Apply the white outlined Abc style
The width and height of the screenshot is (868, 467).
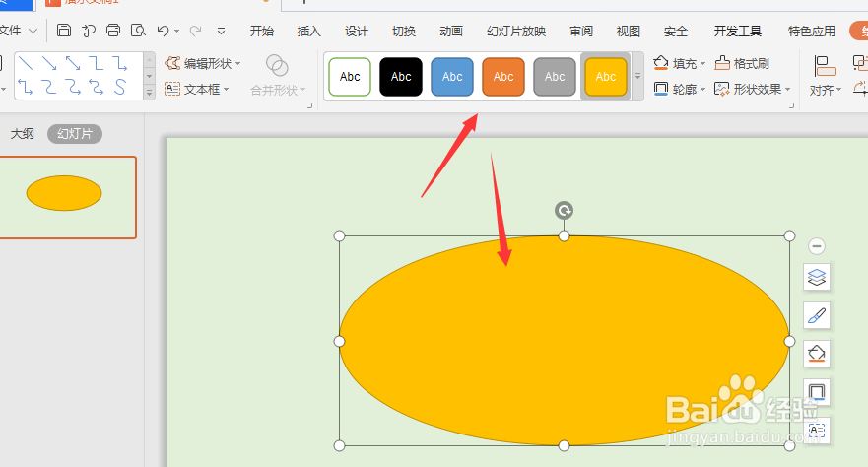click(350, 77)
